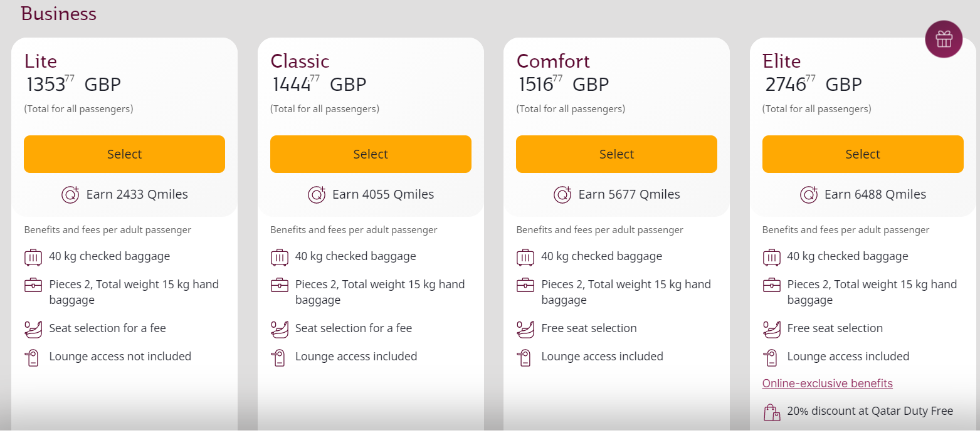Viewport: 980px width, 433px height.
Task: Click the lounge access icon in Classic
Action: click(x=279, y=357)
